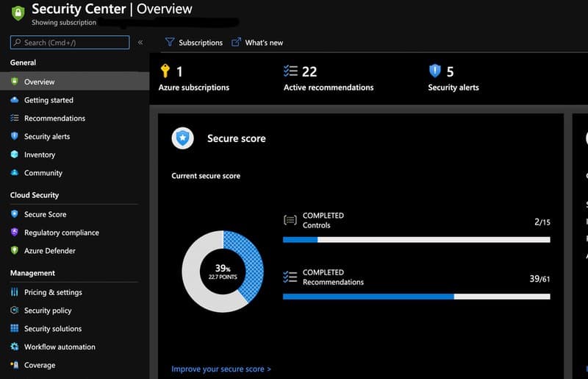Collapse the sidebar with double chevron
Viewport: 588px width, 379px height.
[x=140, y=43]
